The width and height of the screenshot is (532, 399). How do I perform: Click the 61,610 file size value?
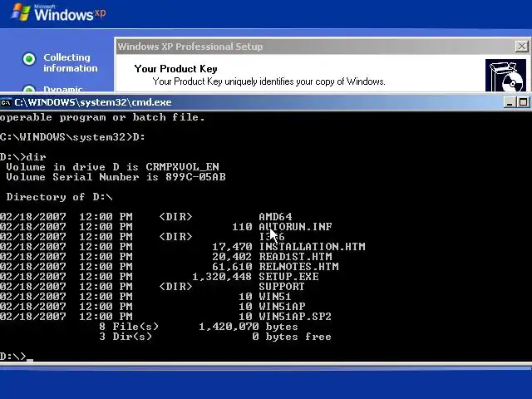coord(232,267)
